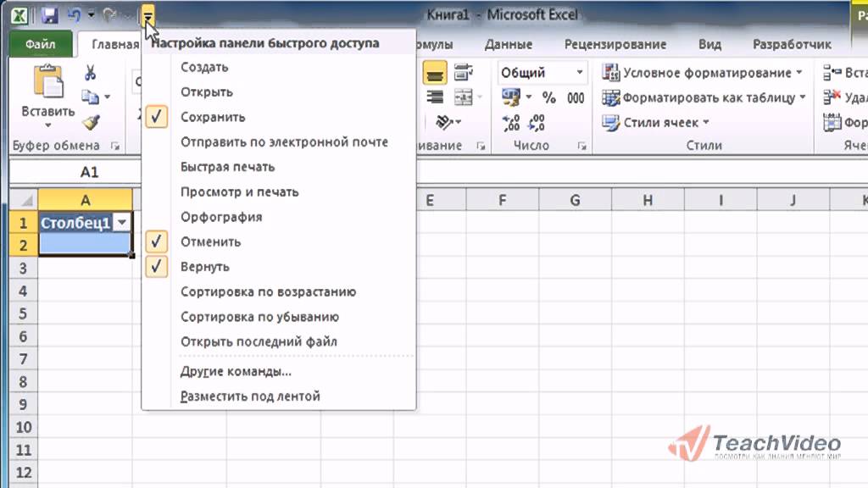Open the Число group dialog launcher

(x=581, y=146)
